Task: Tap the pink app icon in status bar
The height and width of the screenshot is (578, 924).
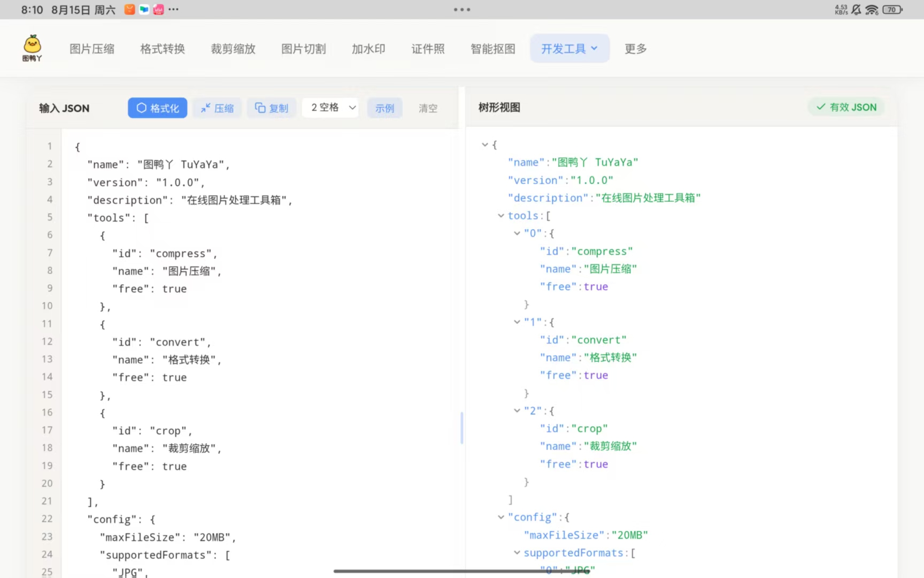Action: [158, 10]
